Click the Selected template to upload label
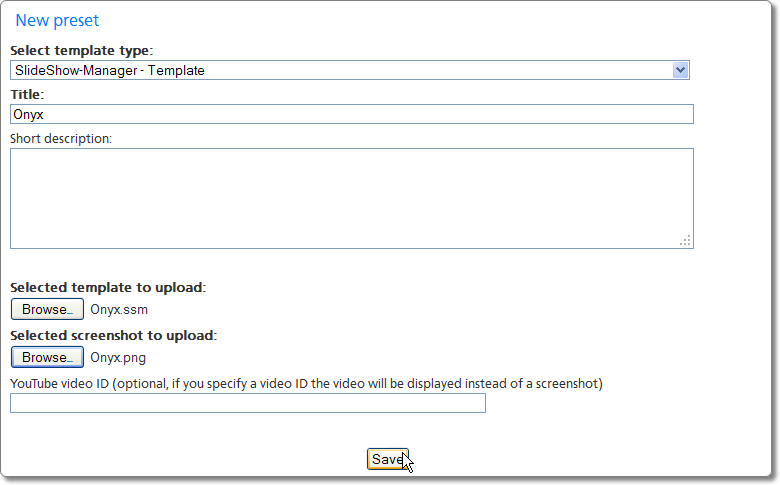Screen dimensions: 780x485 coord(108,287)
